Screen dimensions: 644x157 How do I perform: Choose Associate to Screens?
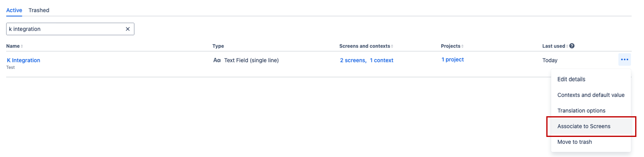click(584, 126)
